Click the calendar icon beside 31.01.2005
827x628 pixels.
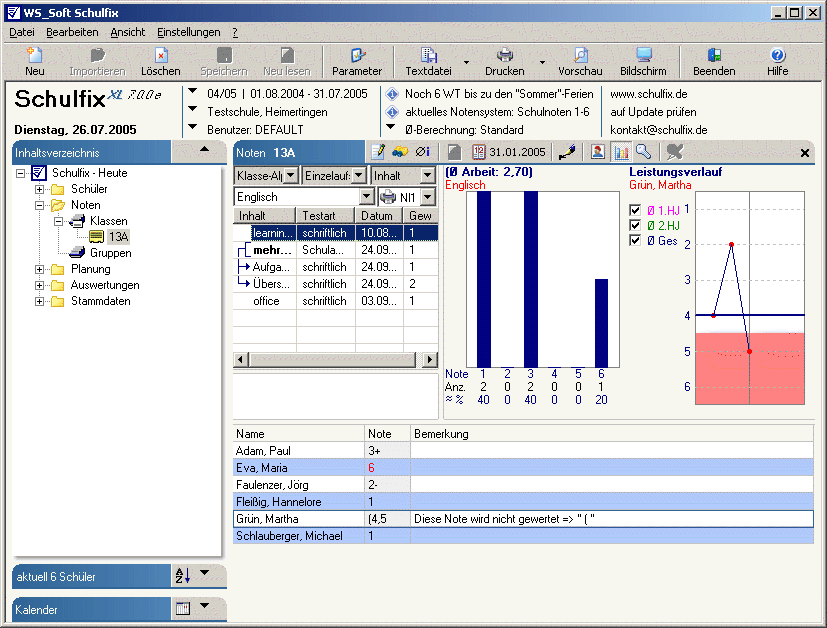coord(478,152)
